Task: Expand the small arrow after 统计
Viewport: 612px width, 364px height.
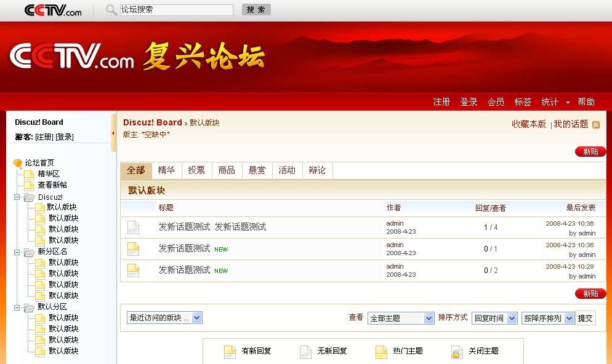Action: click(568, 103)
